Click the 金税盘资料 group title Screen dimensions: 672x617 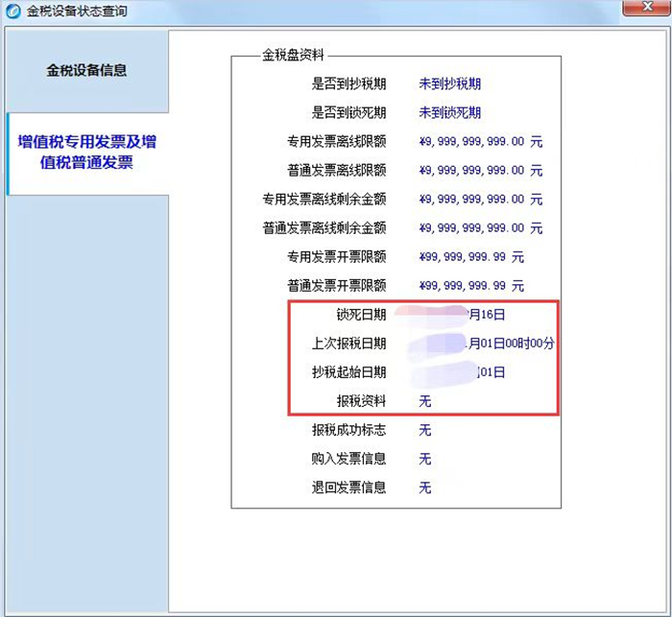pos(293,56)
